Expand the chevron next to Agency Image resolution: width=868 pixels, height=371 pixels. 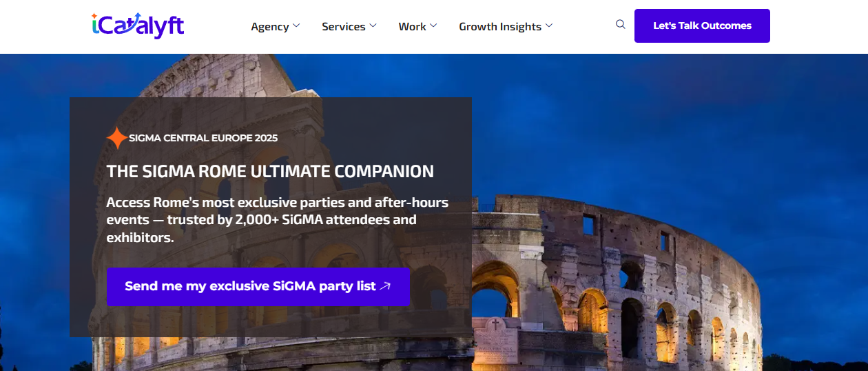click(x=296, y=26)
